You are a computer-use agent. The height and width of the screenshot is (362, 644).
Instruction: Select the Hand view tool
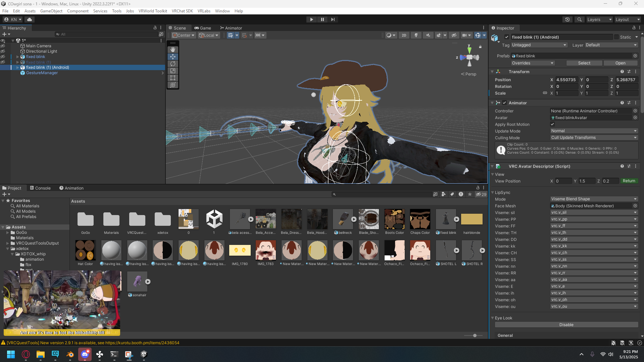(173, 50)
